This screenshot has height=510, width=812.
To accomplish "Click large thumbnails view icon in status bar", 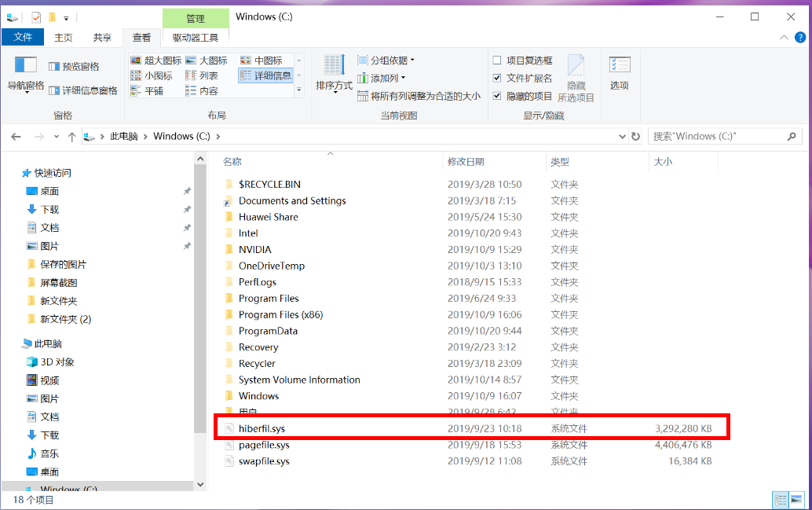I will [796, 499].
